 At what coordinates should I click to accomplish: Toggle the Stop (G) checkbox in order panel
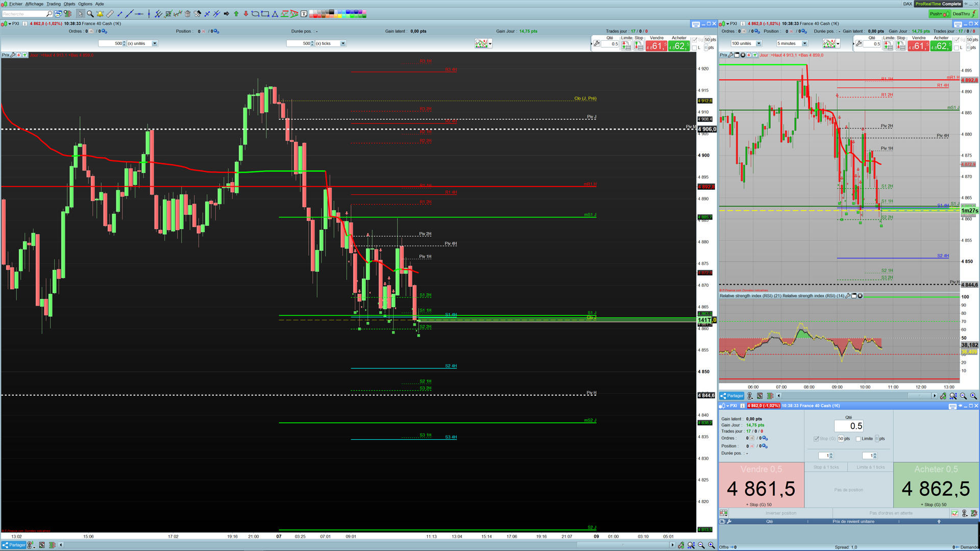[816, 439]
